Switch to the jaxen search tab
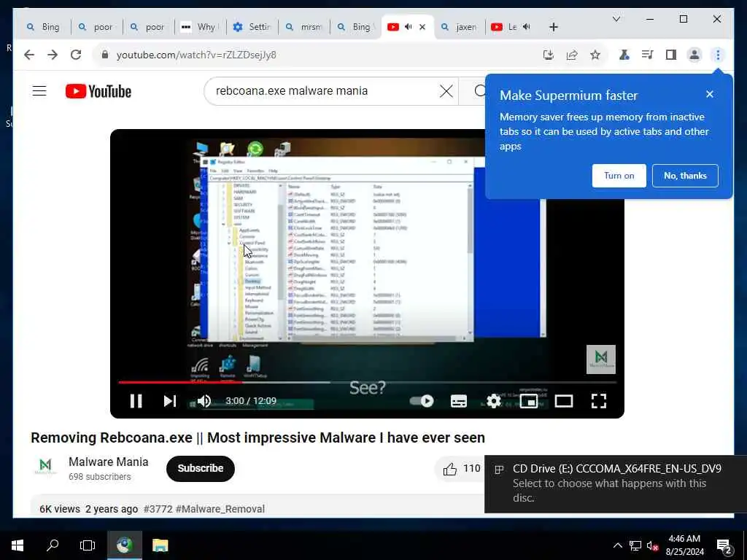The height and width of the screenshot is (560, 747). (x=460, y=27)
